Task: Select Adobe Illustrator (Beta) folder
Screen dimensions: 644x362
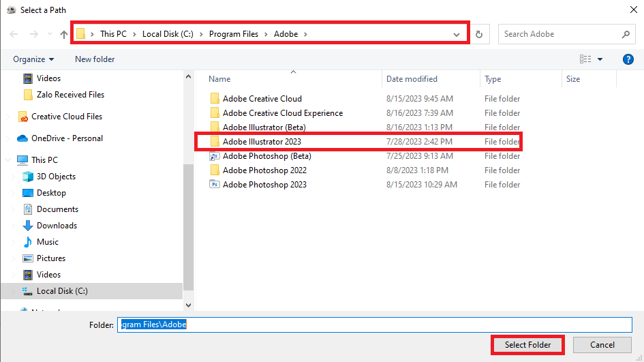Action: [264, 127]
